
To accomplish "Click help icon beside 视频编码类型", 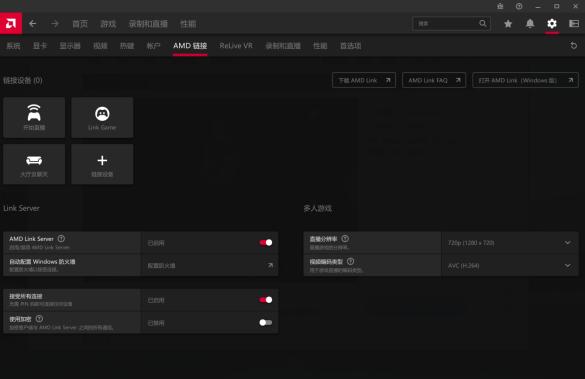I will tap(350, 261).
